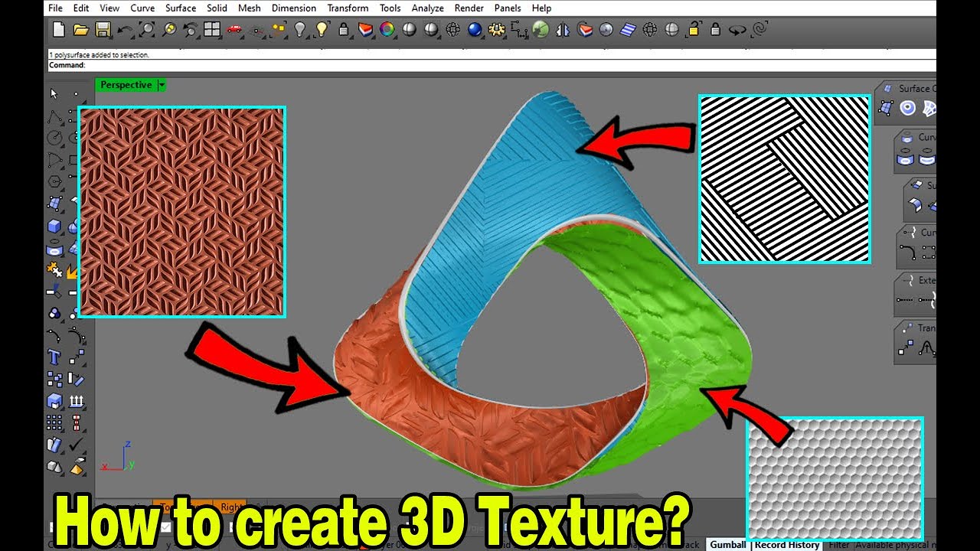The image size is (980, 551).
Task: Click the New file icon
Action: [x=58, y=30]
